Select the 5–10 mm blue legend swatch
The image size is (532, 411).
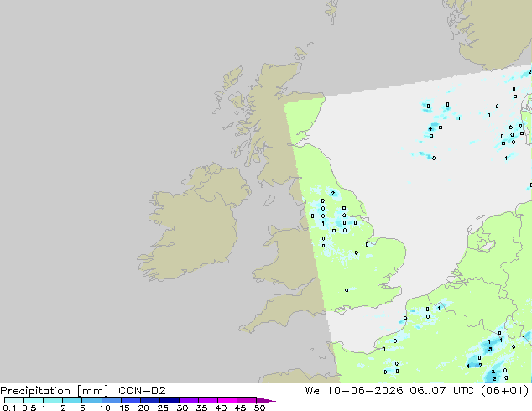[x=91, y=400]
